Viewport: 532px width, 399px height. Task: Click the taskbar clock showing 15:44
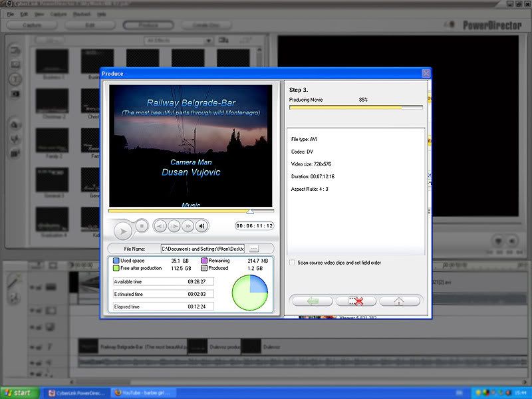(521, 393)
